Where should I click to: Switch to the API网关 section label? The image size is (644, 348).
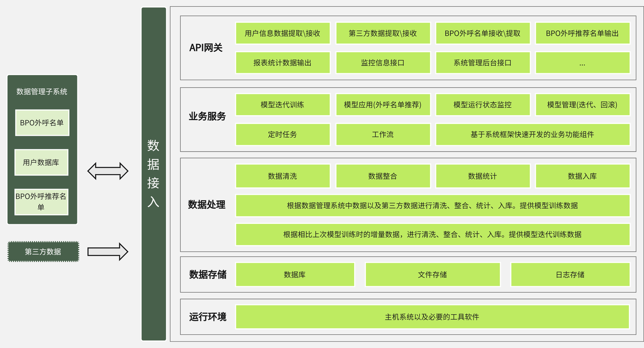click(206, 46)
